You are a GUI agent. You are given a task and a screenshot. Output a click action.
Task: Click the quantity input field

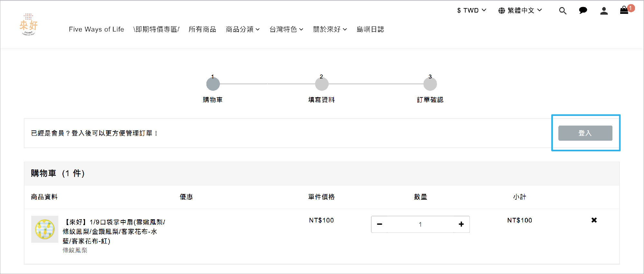pos(420,224)
